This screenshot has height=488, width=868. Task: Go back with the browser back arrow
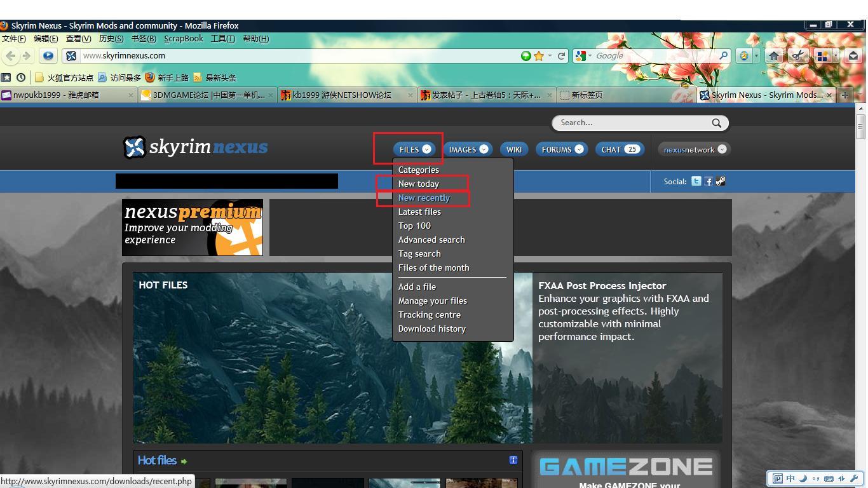pyautogui.click(x=10, y=56)
